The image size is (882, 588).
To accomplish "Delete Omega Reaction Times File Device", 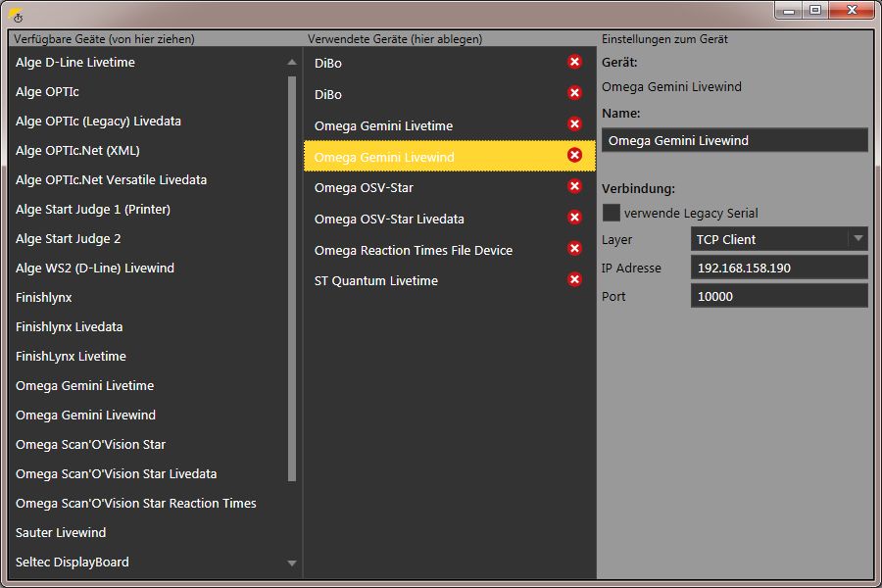I will point(574,249).
